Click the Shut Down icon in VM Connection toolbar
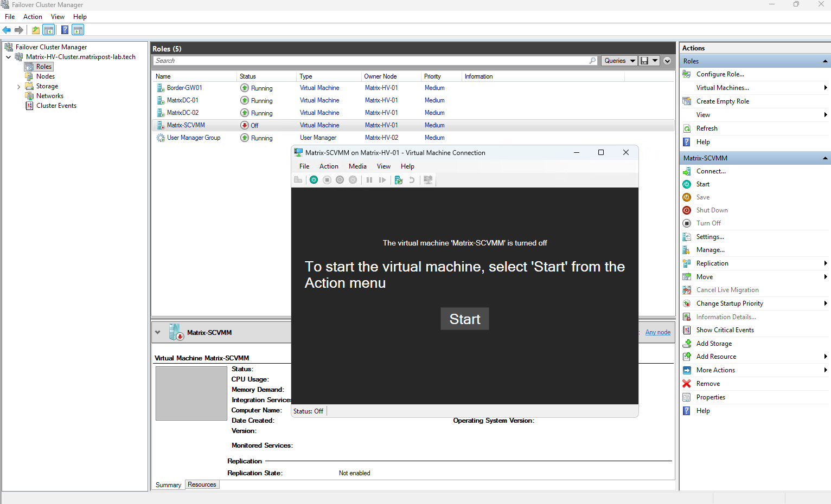This screenshot has height=504, width=831. [x=340, y=180]
